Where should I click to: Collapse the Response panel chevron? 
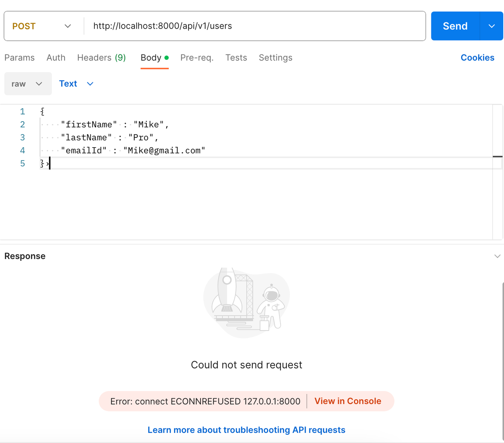[497, 256]
